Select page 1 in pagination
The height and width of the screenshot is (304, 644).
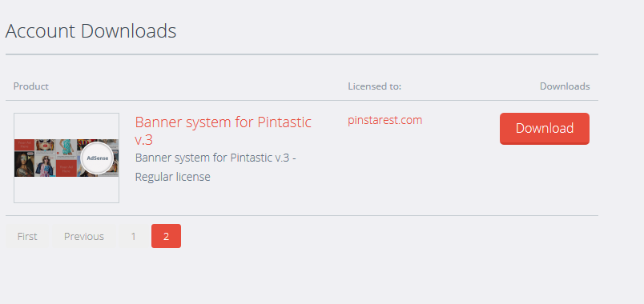pyautogui.click(x=133, y=236)
